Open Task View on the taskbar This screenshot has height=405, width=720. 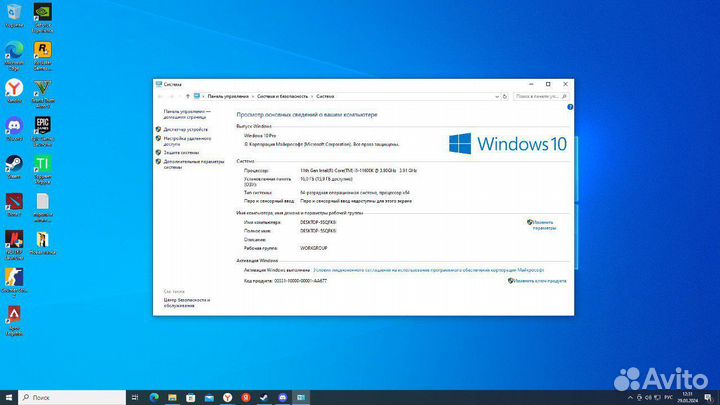click(135, 397)
